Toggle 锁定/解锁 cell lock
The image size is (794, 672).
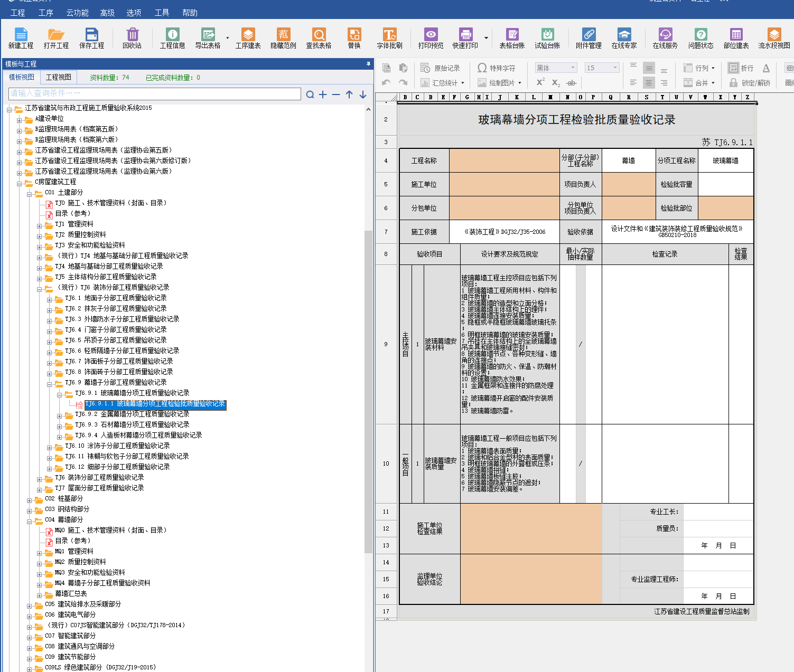(750, 83)
